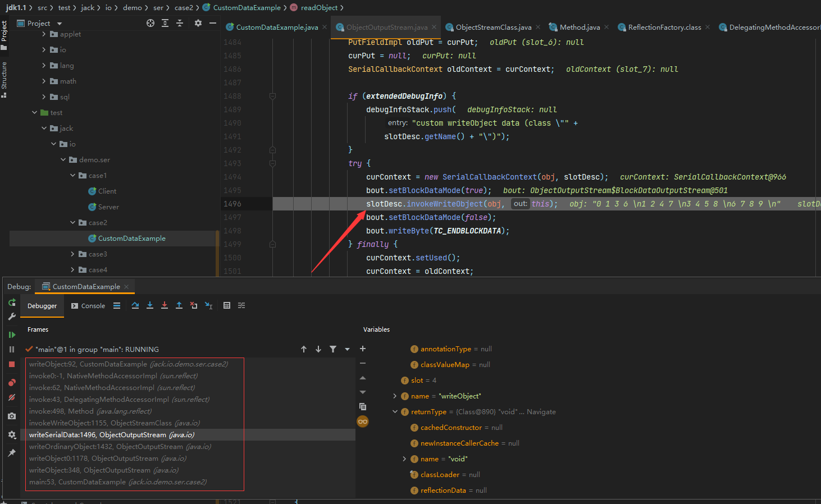Add a new watch with plus icon

[x=363, y=349]
